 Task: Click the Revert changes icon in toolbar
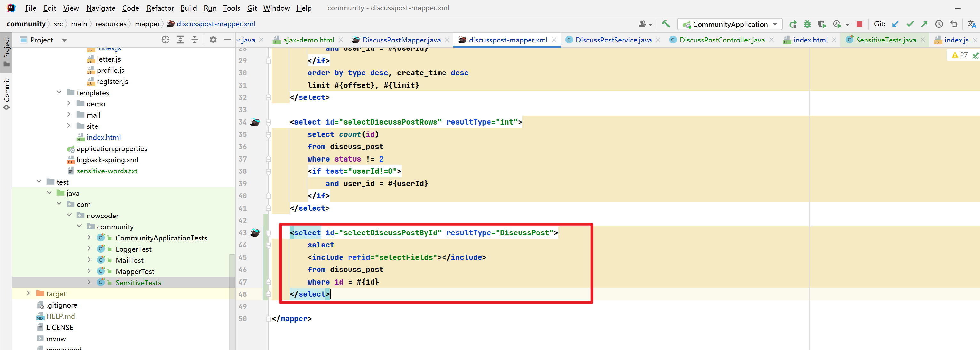[x=953, y=24]
